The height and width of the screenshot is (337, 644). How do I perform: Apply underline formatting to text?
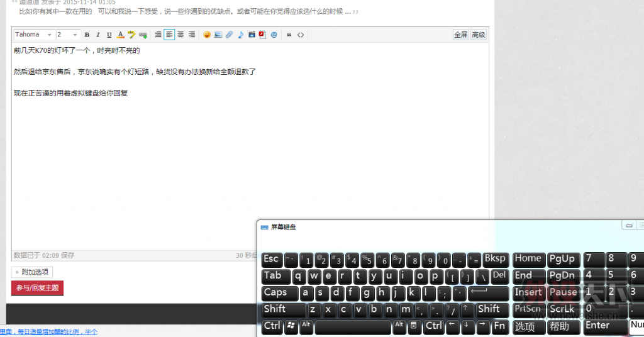pos(109,35)
